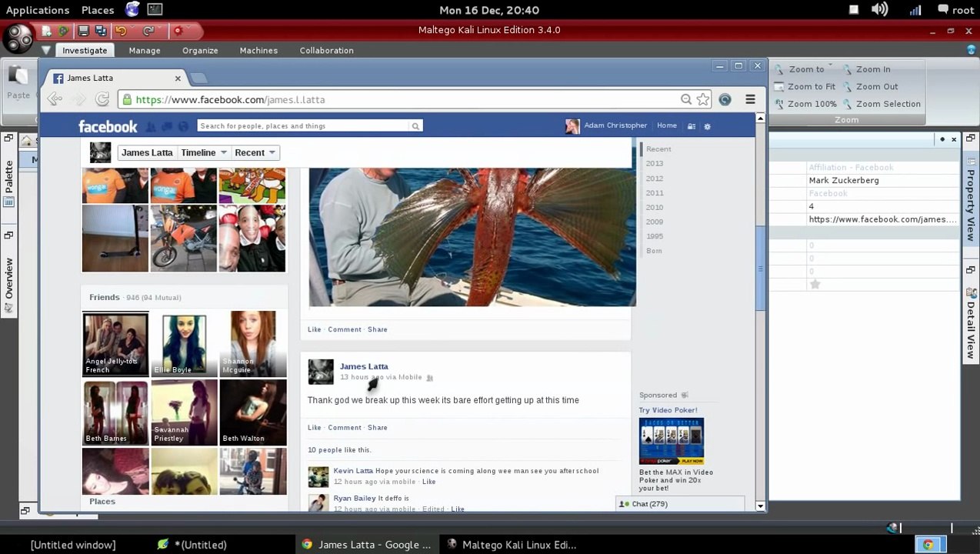Click the red gear icon in Maltego toolbar
Viewport: 980px width, 554px height.
click(x=178, y=31)
